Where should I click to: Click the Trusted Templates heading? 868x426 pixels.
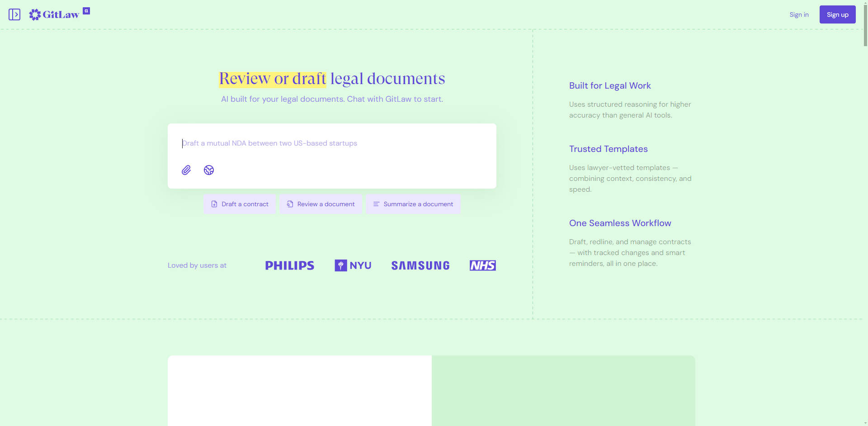pos(608,149)
